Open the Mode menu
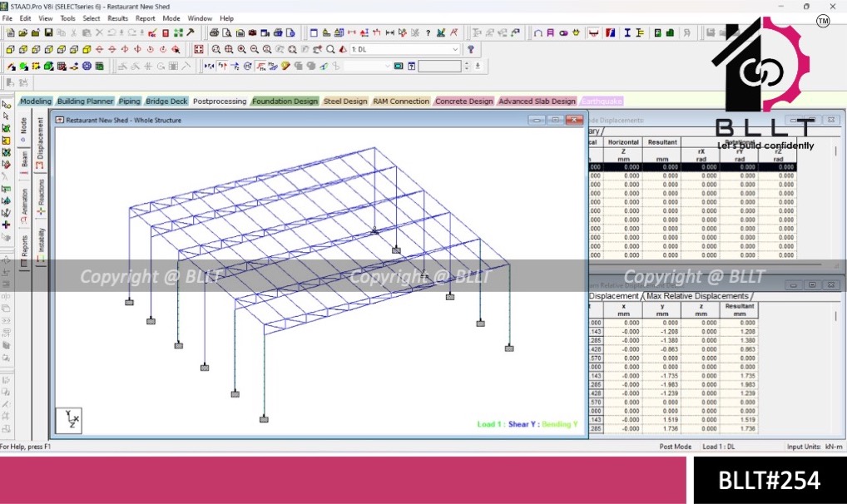This screenshot has width=847, height=504. [171, 18]
